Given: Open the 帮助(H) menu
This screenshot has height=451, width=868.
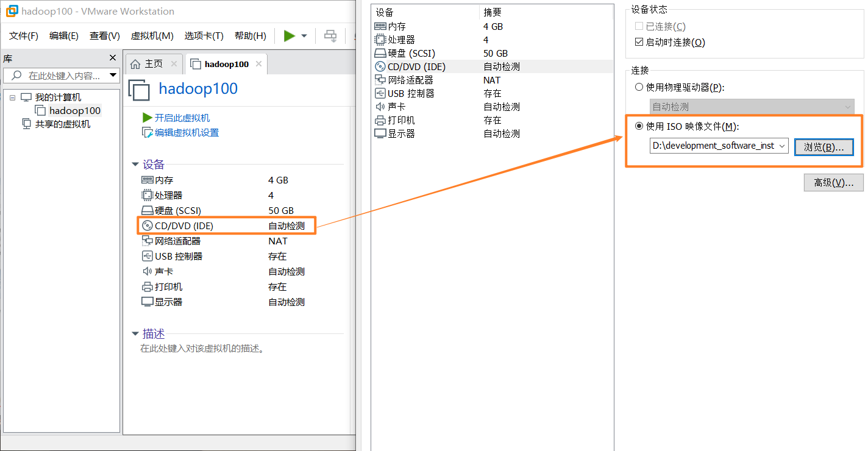Looking at the screenshot, I should 251,36.
